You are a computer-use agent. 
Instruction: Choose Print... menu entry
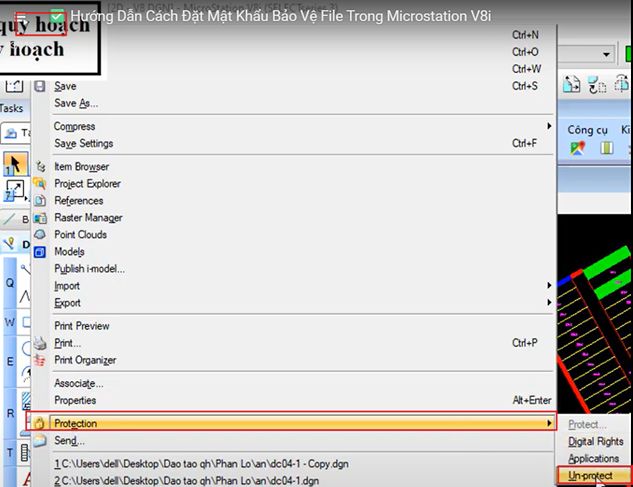point(67,343)
